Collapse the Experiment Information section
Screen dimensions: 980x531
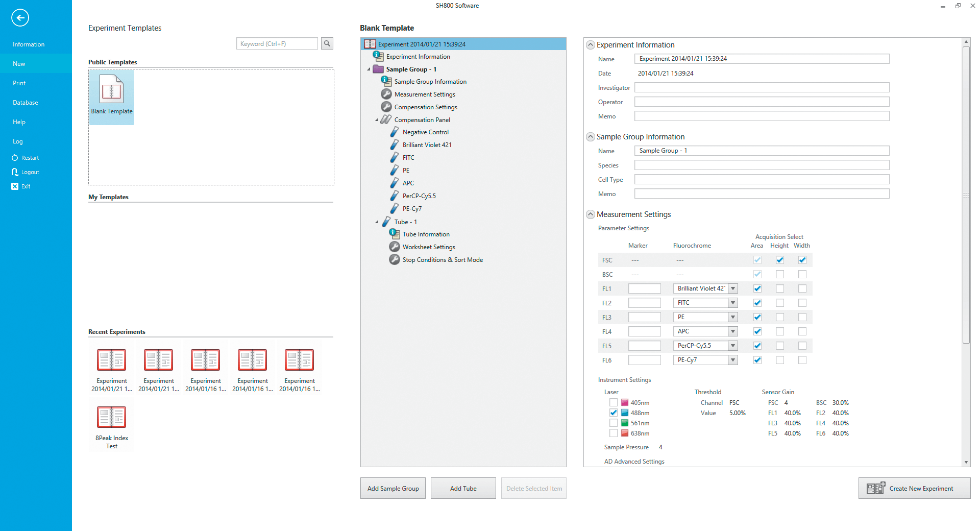click(591, 45)
